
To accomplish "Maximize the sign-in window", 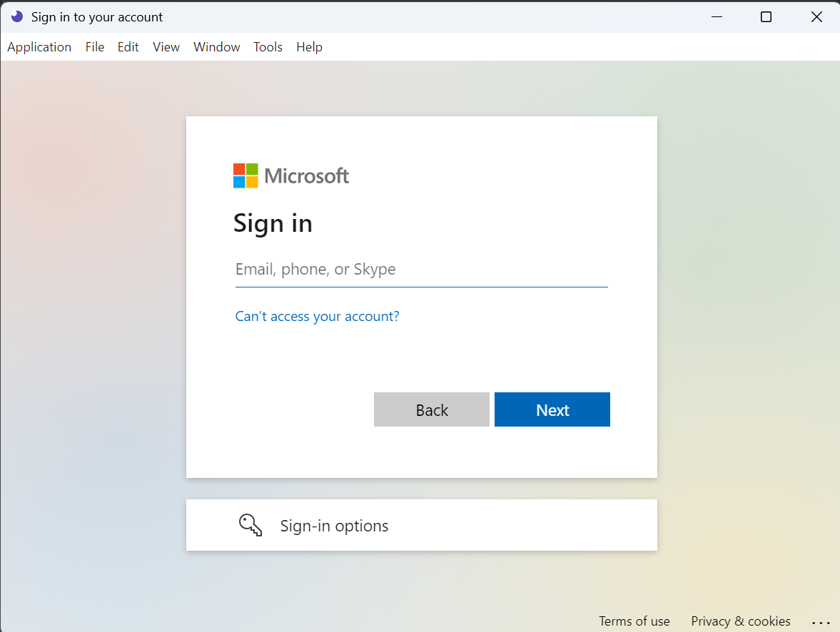I will point(766,16).
